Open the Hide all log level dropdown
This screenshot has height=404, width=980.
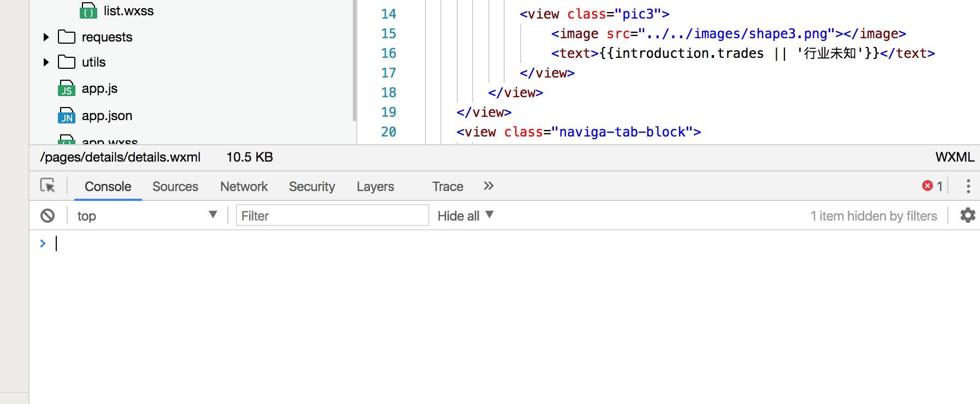[465, 216]
